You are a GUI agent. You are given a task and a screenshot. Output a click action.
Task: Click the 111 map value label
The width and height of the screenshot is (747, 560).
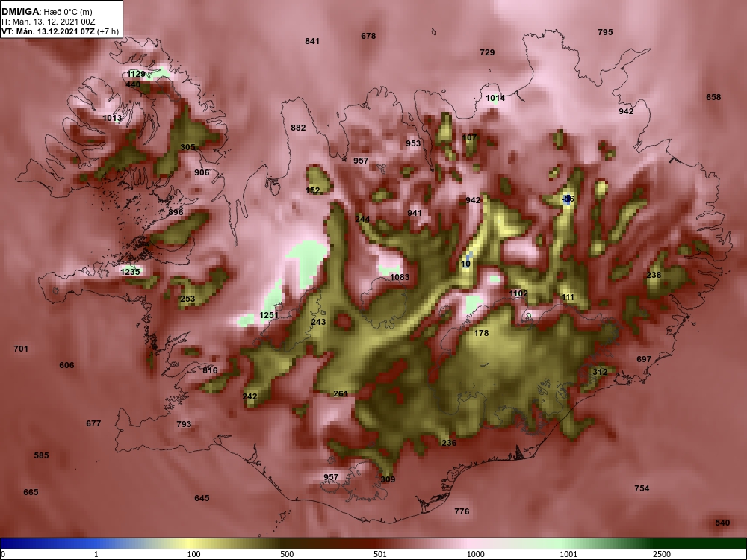point(568,298)
